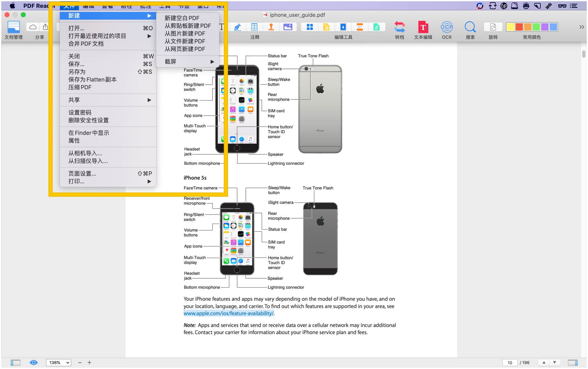Select 页面设置... menu item
Screen dimensions: 588x369
coord(108,174)
